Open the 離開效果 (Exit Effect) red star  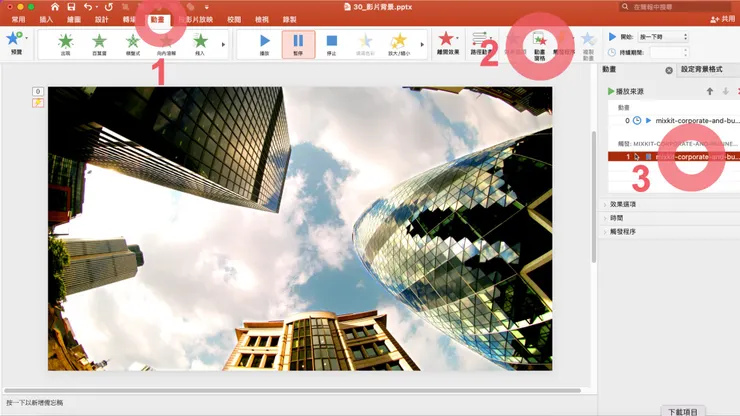(x=447, y=43)
